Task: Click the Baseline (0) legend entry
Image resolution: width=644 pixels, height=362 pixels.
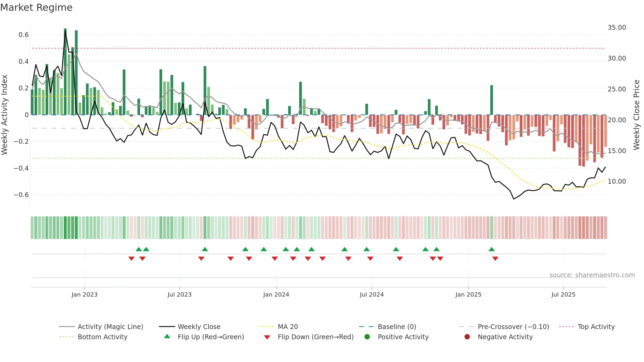Action: (387, 327)
